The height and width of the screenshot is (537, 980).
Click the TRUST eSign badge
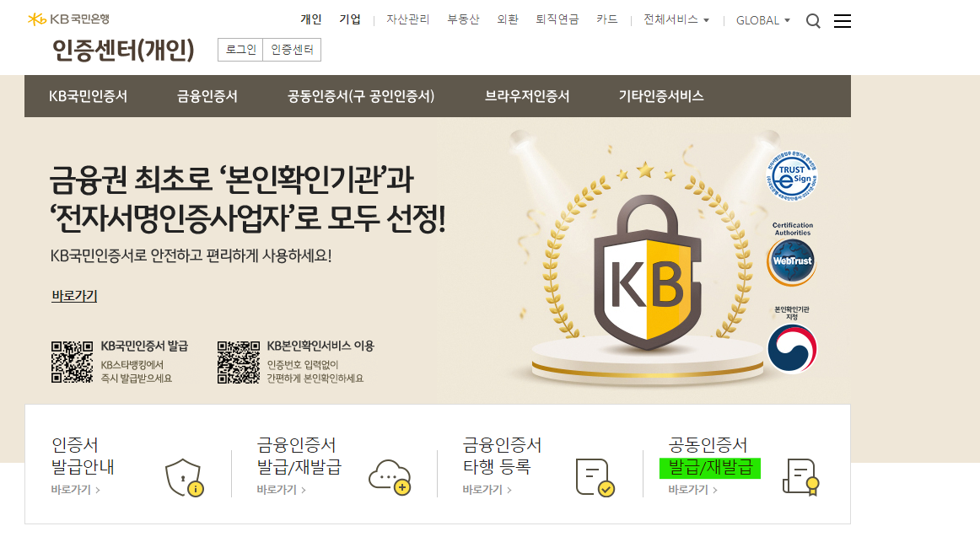pyautogui.click(x=792, y=177)
